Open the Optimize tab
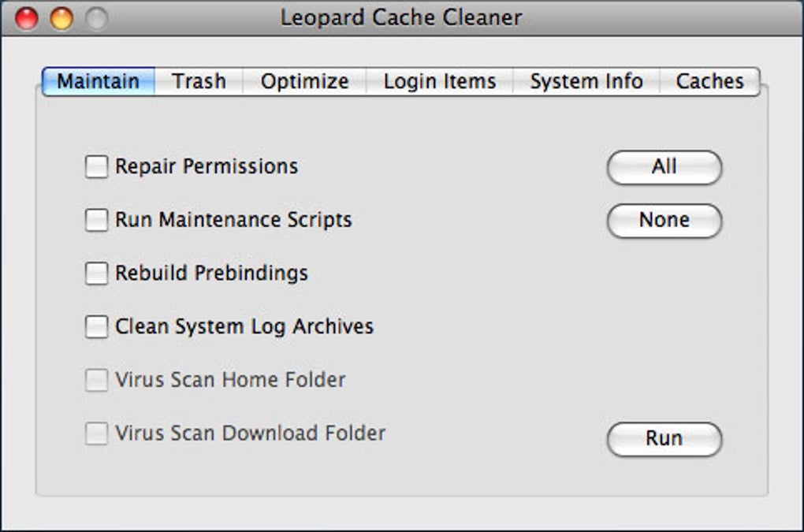 point(304,82)
